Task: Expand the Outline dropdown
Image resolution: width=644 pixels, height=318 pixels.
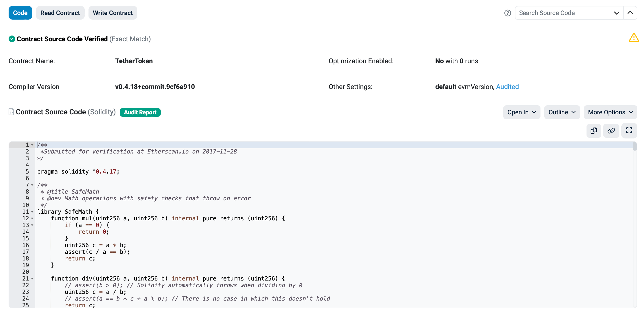Action: click(562, 112)
